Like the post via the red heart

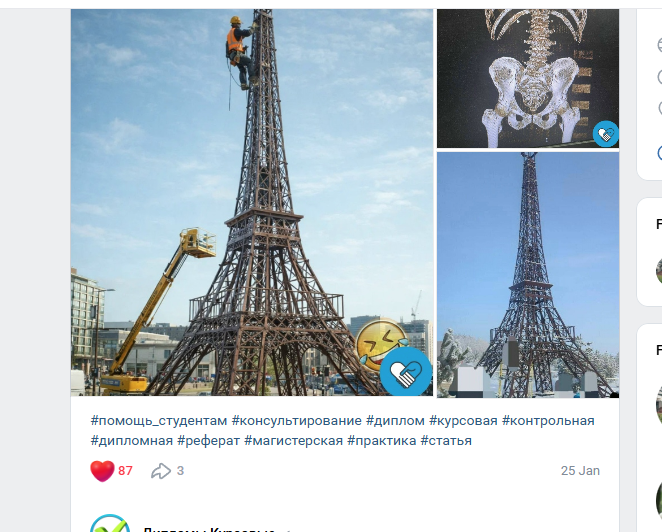click(x=102, y=471)
